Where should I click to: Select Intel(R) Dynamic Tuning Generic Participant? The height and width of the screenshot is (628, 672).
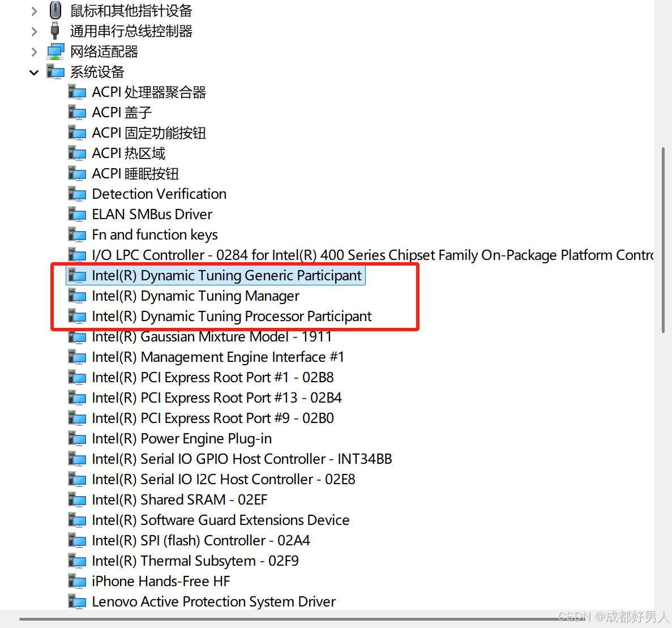click(227, 276)
